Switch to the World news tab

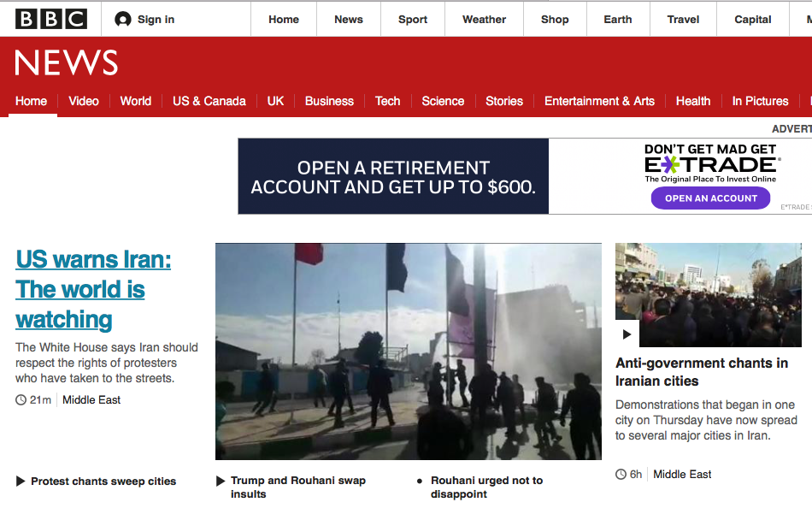(136, 101)
